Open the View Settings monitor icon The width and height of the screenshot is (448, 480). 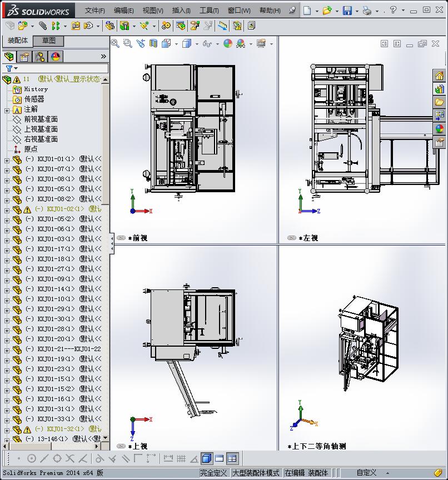[261, 43]
